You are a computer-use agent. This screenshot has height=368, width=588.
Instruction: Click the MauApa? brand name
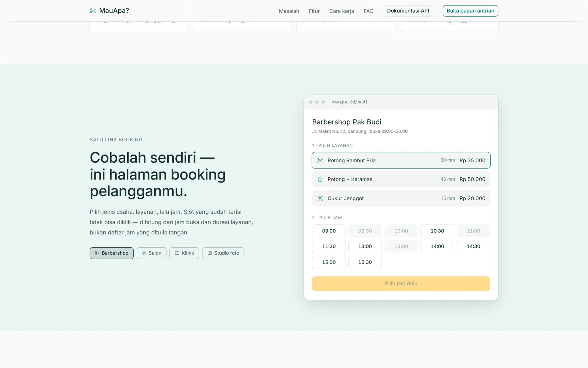114,11
